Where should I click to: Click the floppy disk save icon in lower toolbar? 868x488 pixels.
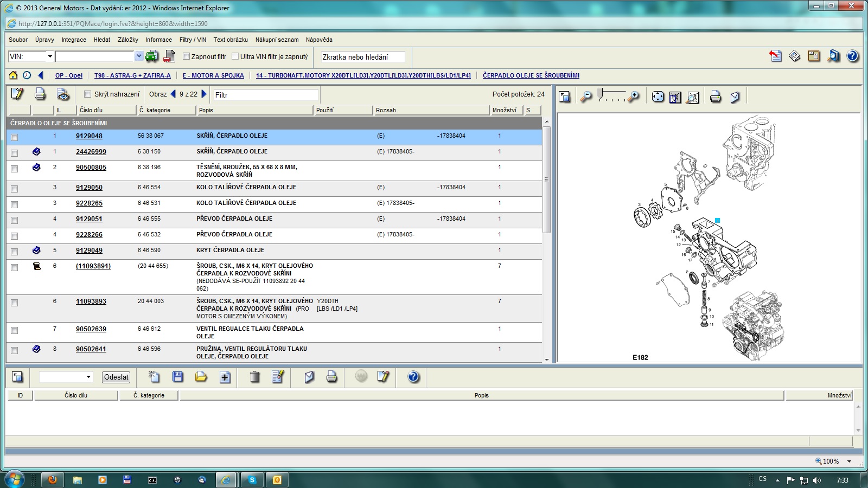click(x=177, y=377)
